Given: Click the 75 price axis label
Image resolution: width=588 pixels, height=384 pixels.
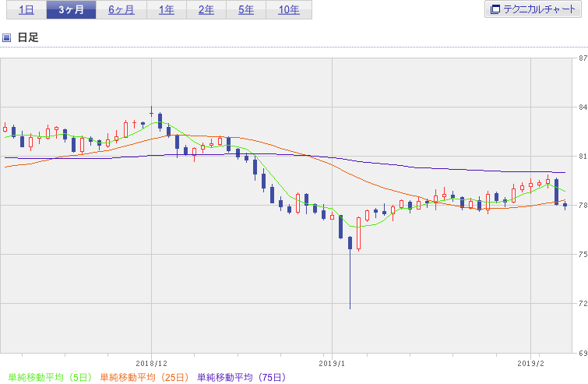Looking at the screenshot, I should pos(583,255).
